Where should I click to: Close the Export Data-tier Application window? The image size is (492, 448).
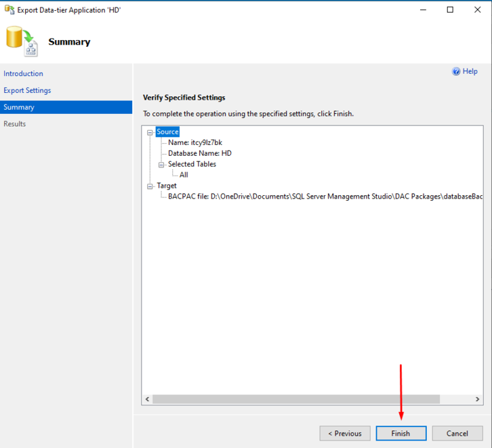[x=477, y=9]
